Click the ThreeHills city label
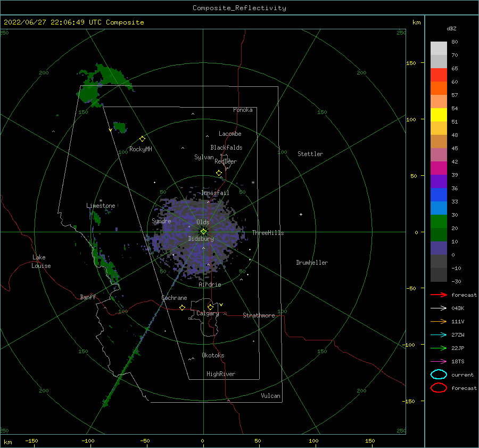Viewport: 479px width, 448px height. click(x=268, y=233)
